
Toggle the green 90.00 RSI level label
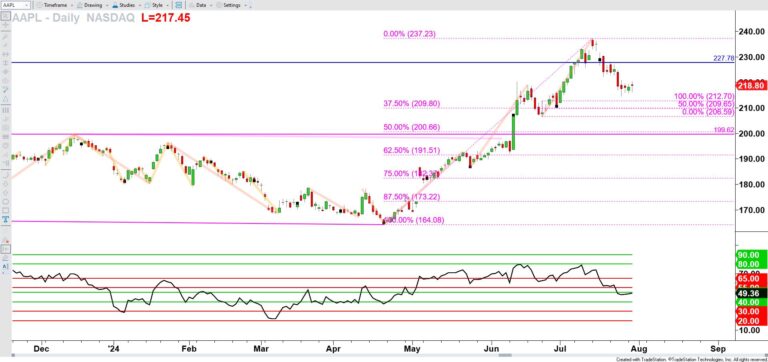click(750, 255)
